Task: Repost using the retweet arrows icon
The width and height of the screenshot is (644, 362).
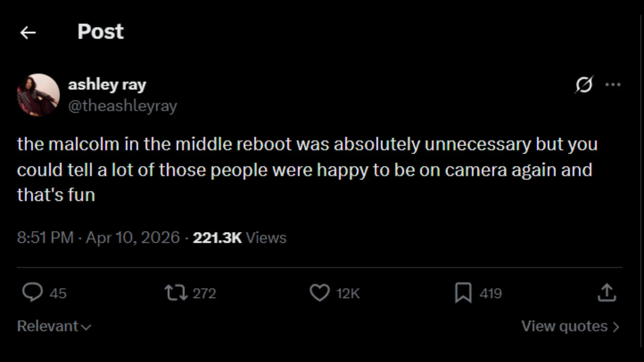Action: coord(176,293)
